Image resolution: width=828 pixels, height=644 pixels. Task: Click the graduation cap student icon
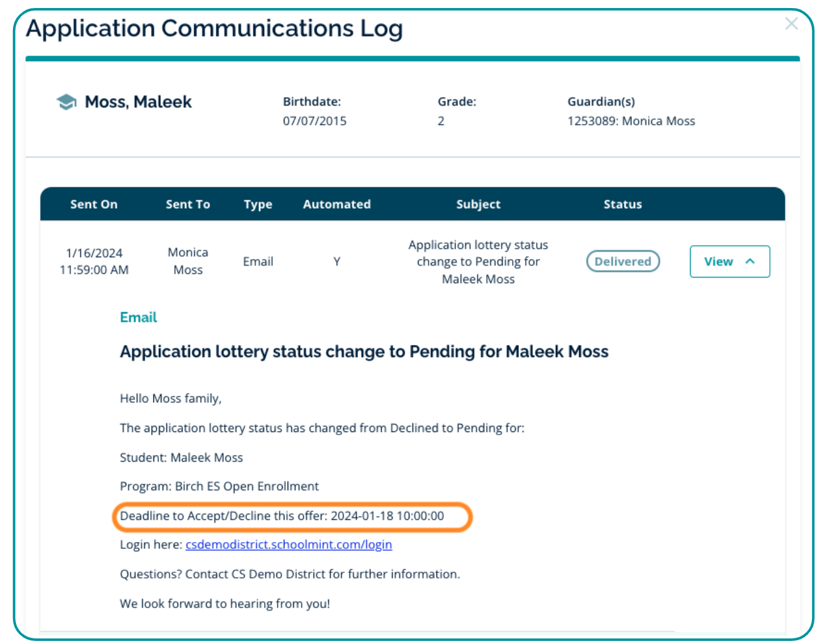66,102
